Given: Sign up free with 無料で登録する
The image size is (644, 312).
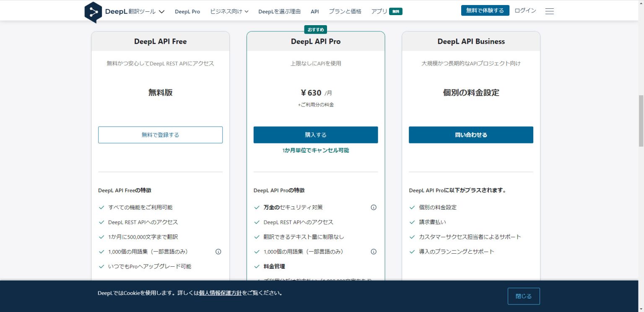Looking at the screenshot, I should click(x=160, y=135).
